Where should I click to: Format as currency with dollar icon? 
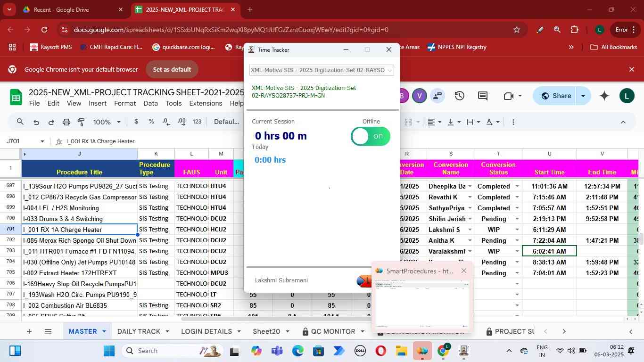coord(136,122)
